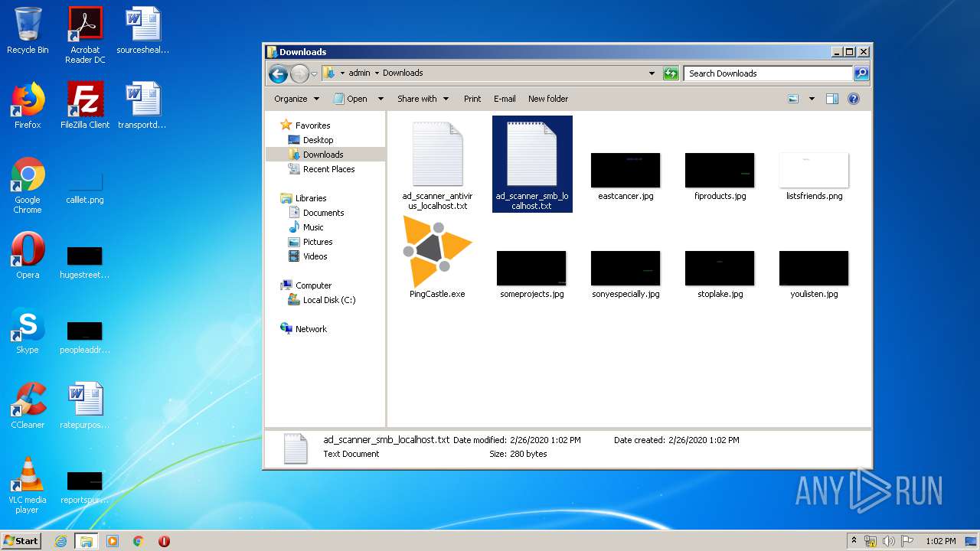The height and width of the screenshot is (551, 980).
Task: Select eastcancer.jpg thumbnail
Action: (x=626, y=176)
